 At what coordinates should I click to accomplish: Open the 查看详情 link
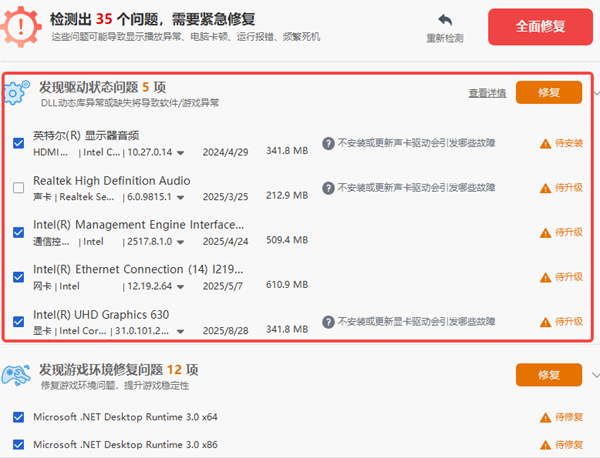pyautogui.click(x=487, y=93)
